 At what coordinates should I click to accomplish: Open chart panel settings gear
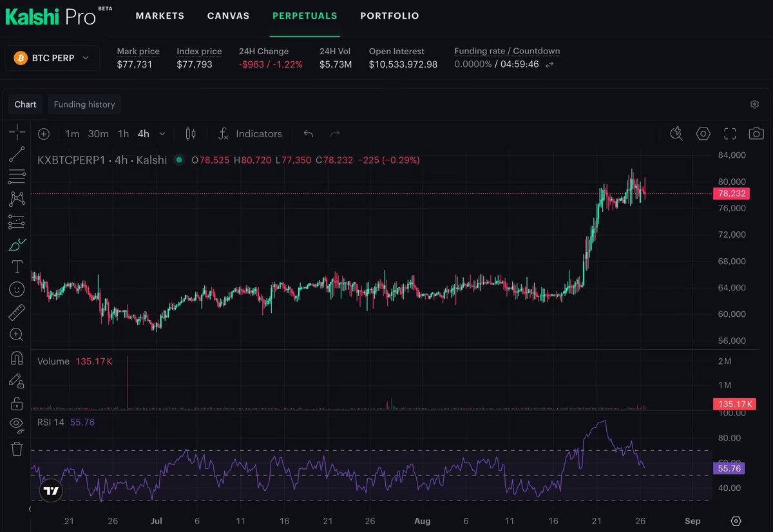click(755, 104)
